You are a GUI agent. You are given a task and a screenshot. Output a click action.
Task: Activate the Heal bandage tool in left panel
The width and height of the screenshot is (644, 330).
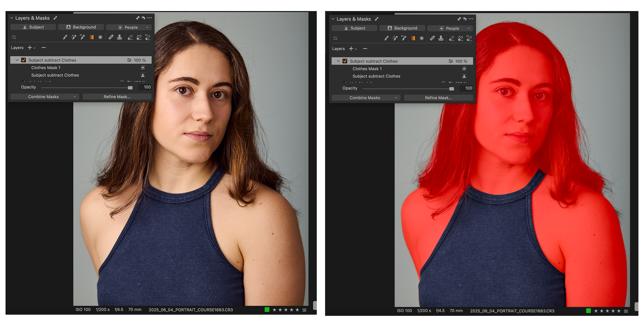point(111,37)
